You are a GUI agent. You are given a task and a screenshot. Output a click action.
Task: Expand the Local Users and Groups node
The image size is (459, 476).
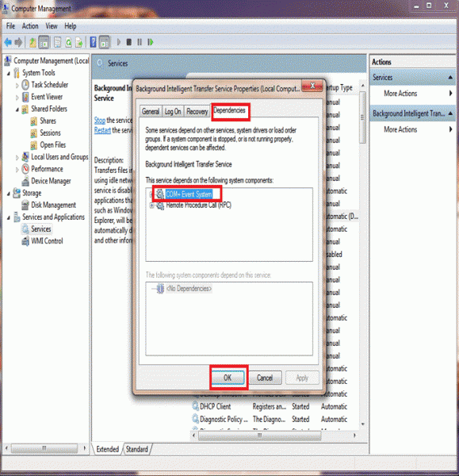pos(17,157)
